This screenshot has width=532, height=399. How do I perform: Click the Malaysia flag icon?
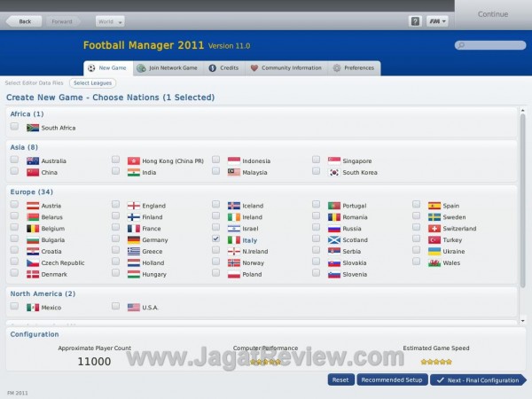(234, 172)
